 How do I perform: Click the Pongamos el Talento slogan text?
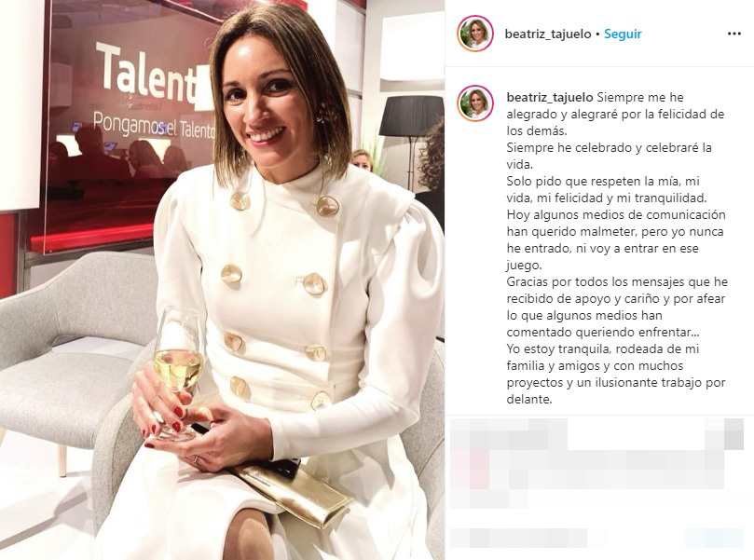point(153,126)
